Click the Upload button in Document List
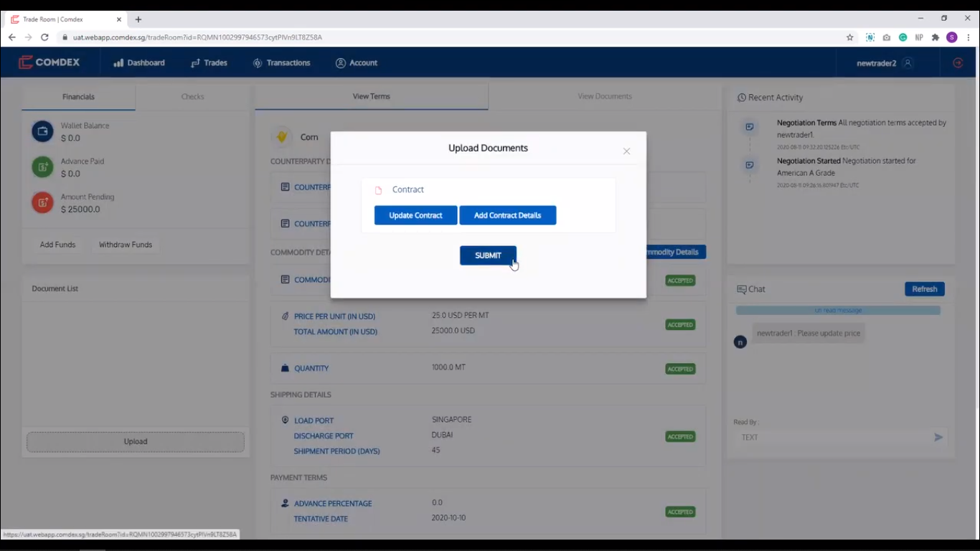The image size is (980, 551). [136, 441]
